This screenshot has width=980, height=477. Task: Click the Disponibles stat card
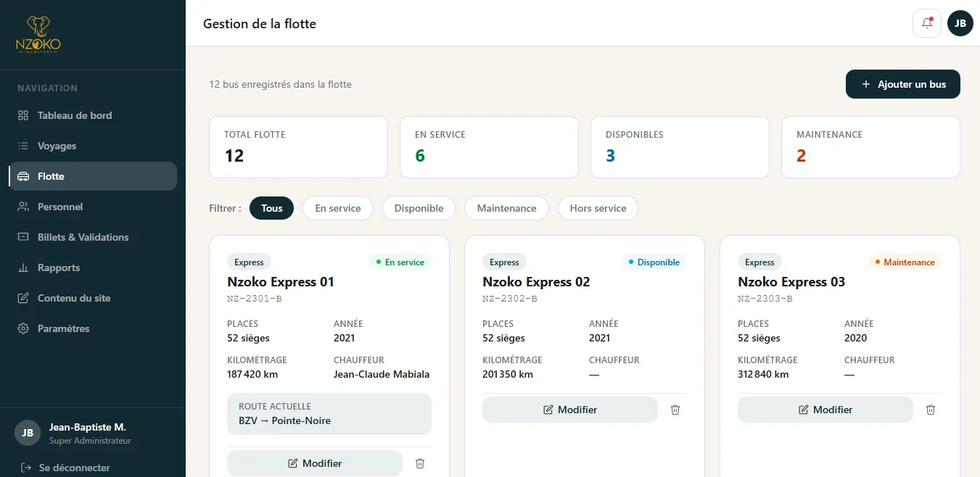click(x=680, y=147)
